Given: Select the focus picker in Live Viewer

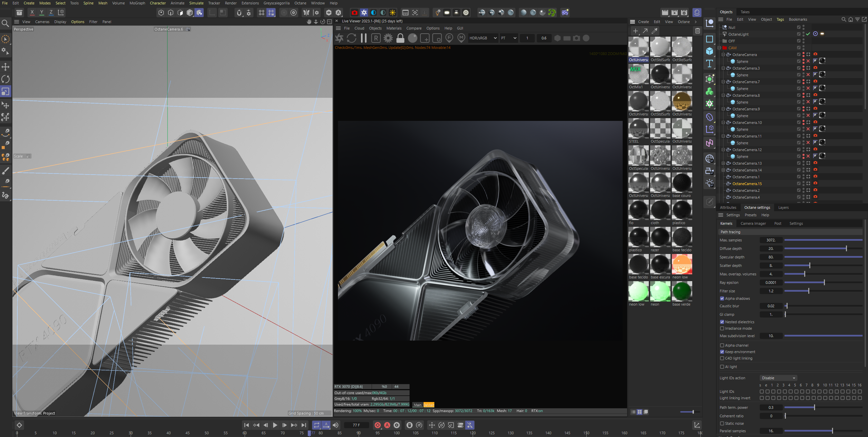Looking at the screenshot, I should coord(449,38).
